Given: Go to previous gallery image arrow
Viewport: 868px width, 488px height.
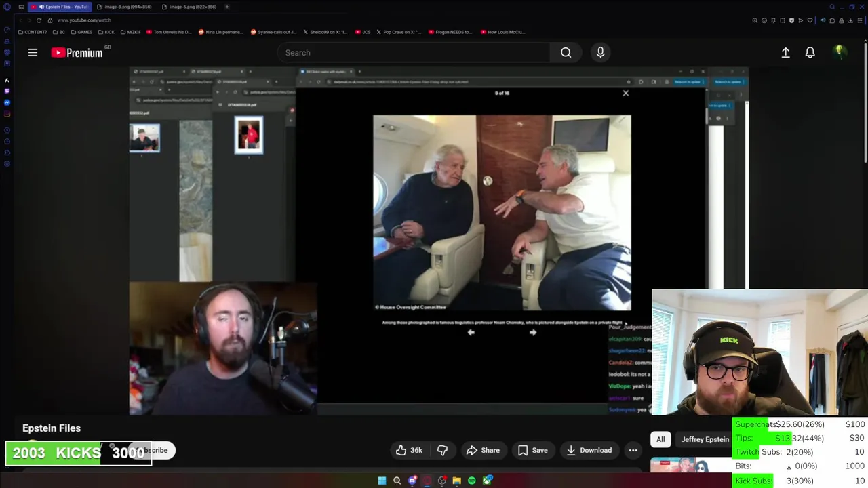Looking at the screenshot, I should (471, 332).
